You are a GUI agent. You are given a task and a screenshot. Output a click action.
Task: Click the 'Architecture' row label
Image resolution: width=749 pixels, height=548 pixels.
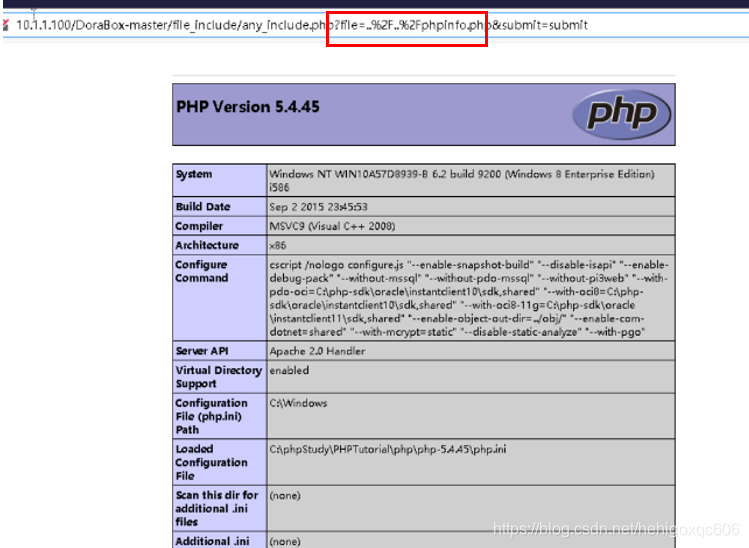click(x=207, y=245)
